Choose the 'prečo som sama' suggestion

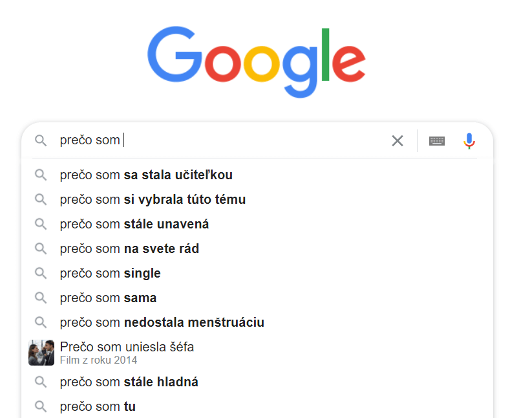coord(108,298)
